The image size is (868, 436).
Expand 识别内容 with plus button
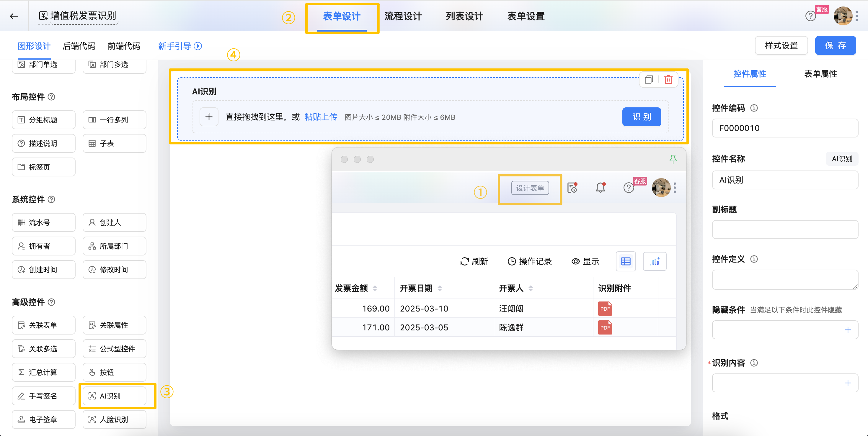848,383
